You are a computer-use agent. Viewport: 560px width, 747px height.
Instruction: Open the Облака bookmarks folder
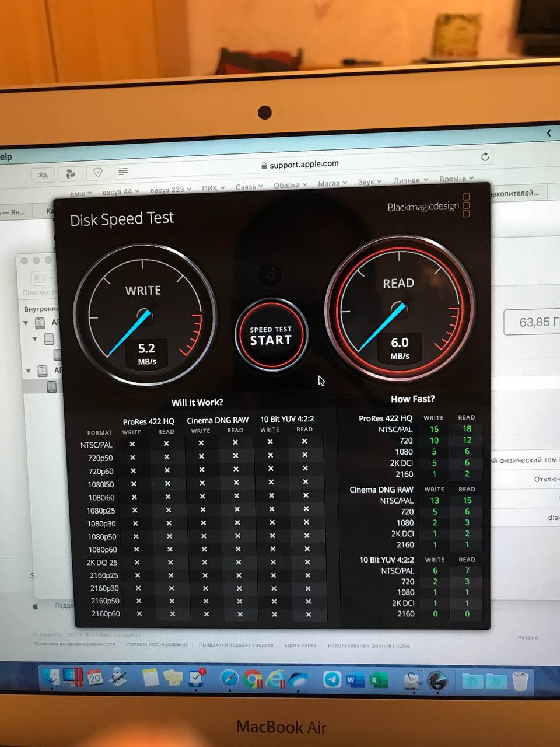click(x=290, y=185)
